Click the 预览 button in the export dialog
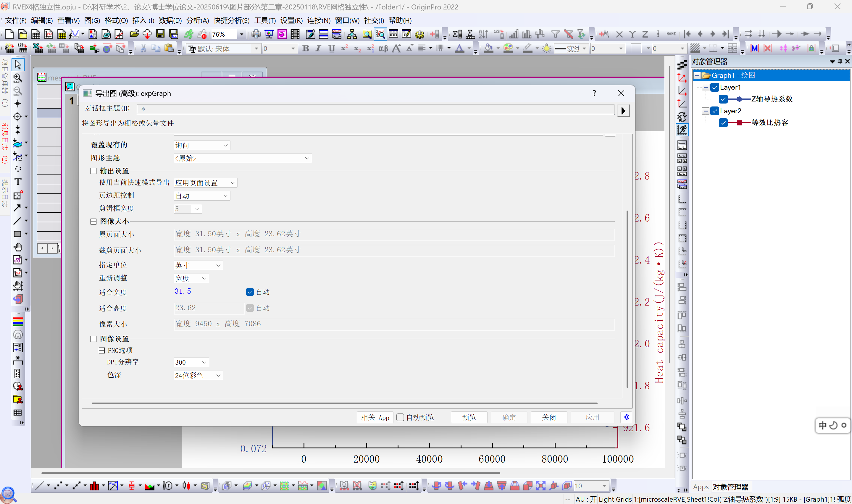852x504 pixels. point(469,417)
